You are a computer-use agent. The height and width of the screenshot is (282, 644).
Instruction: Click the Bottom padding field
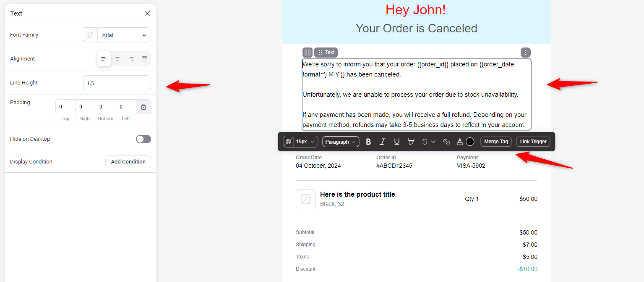coord(106,107)
